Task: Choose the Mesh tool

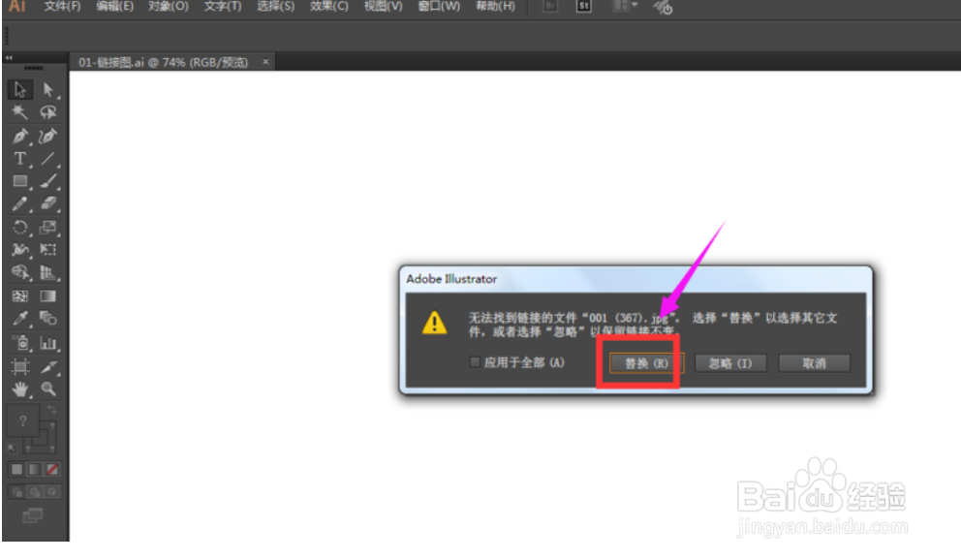Action: tap(19, 296)
